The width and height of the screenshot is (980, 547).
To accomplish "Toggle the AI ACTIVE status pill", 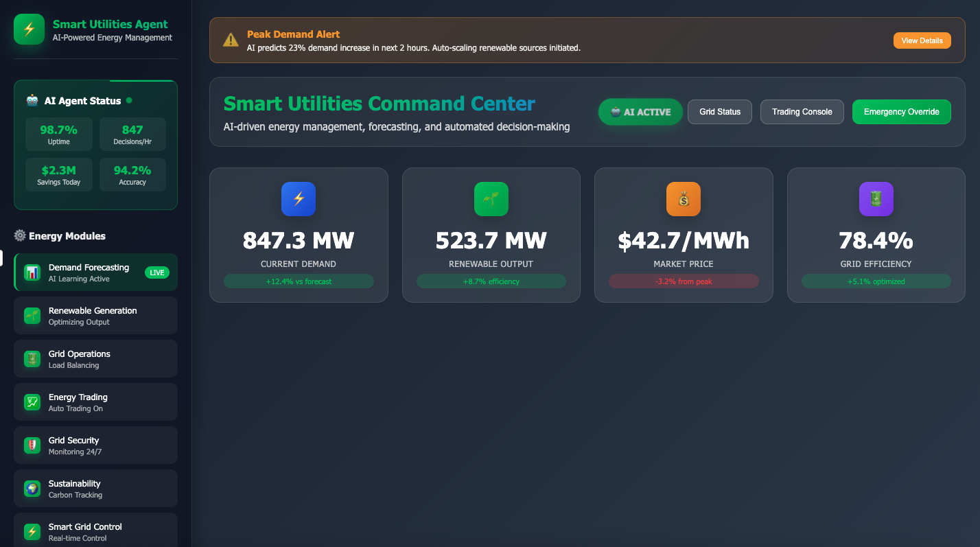I will (x=640, y=112).
